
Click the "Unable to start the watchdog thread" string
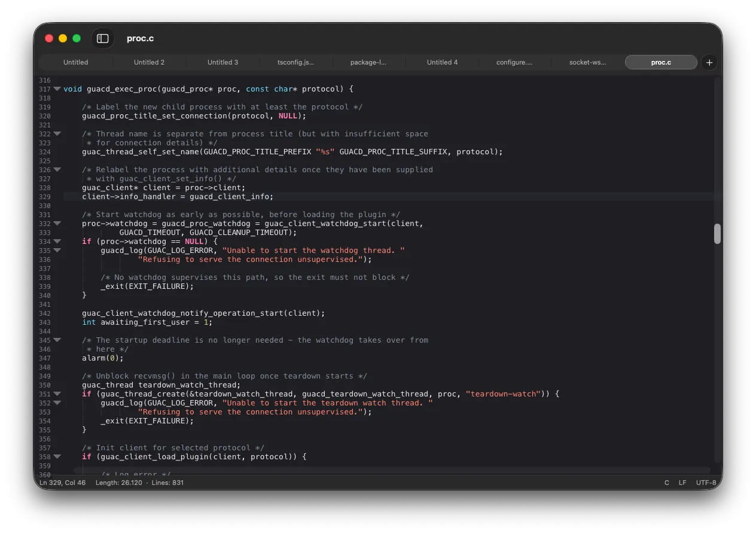tap(313, 251)
